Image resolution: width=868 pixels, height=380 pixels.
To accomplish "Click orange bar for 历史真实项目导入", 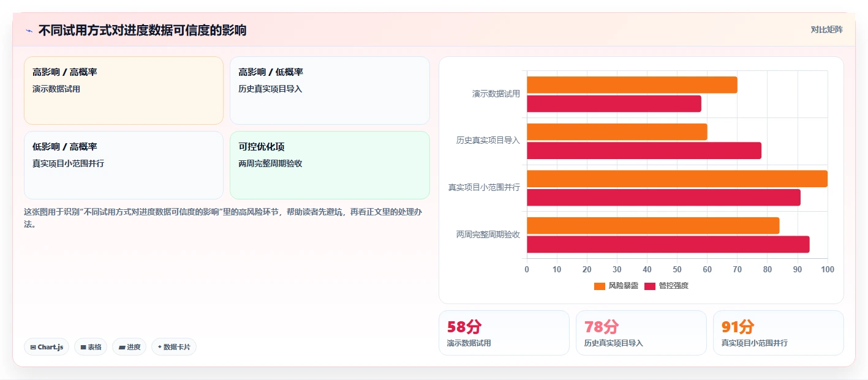I will click(x=617, y=132).
